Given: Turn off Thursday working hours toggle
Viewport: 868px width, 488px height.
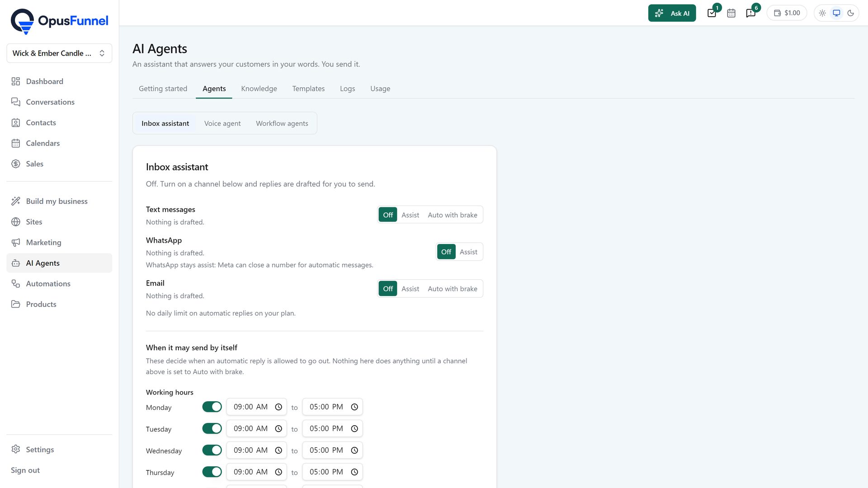Looking at the screenshot, I should [212, 472].
